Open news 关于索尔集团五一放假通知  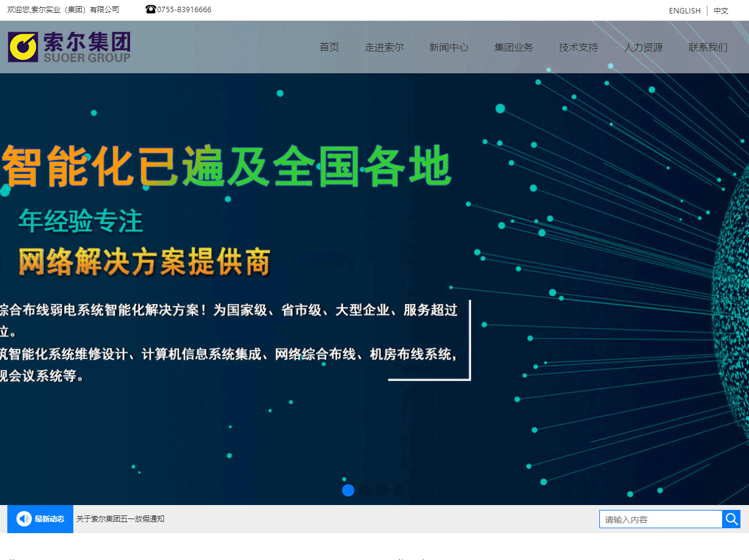pos(120,519)
